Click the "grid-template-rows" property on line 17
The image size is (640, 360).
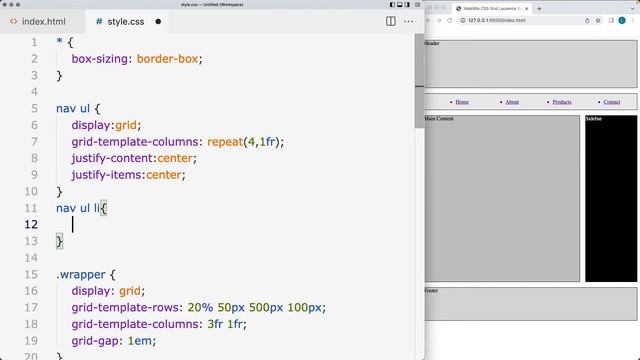tap(126, 308)
